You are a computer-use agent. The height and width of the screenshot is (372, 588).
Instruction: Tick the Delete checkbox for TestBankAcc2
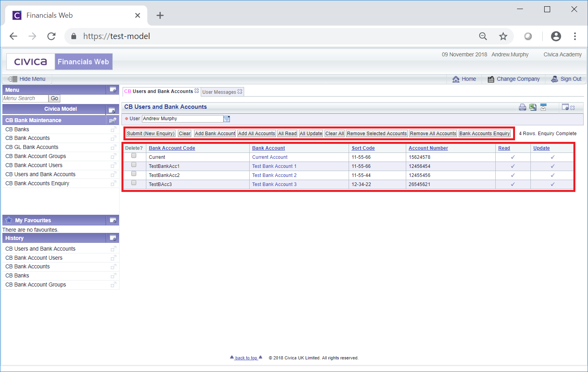pyautogui.click(x=134, y=174)
